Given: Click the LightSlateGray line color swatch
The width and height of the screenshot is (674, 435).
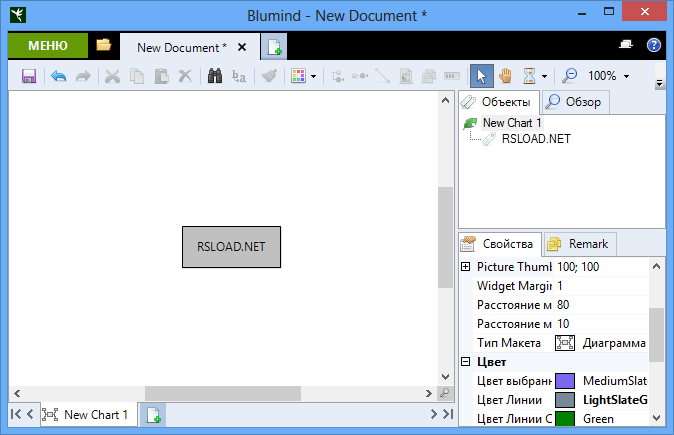Looking at the screenshot, I should pyautogui.click(x=565, y=400).
